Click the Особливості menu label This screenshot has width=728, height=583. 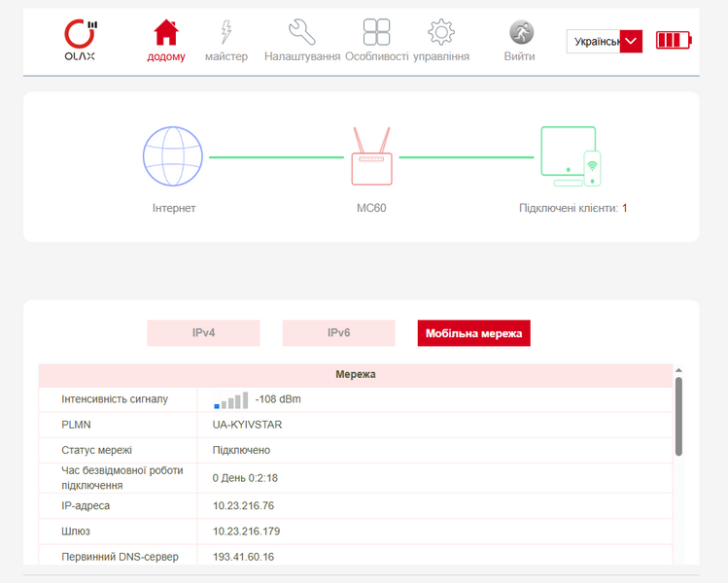click(x=376, y=56)
